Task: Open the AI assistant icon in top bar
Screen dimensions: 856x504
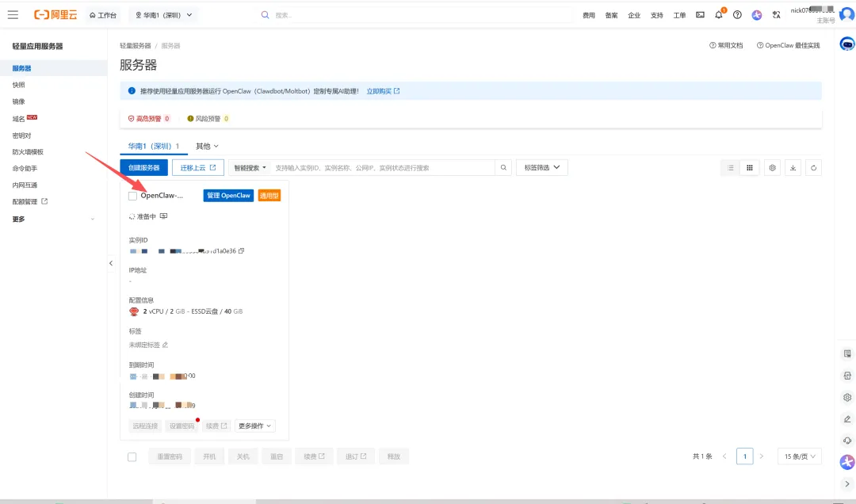Action: coord(757,15)
